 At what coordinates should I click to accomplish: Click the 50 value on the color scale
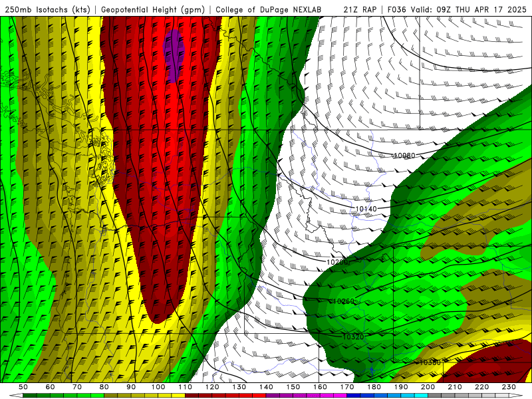tap(23, 387)
